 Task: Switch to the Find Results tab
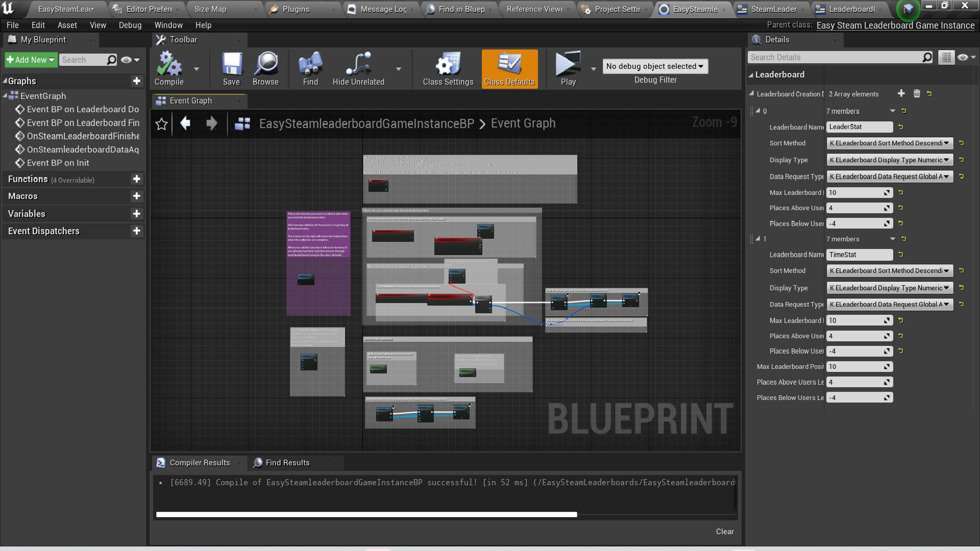click(287, 463)
